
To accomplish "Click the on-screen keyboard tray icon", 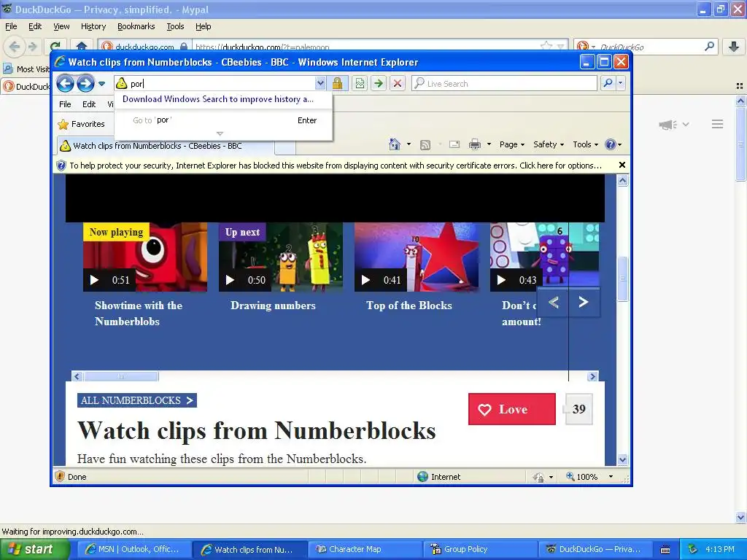I will (665, 550).
